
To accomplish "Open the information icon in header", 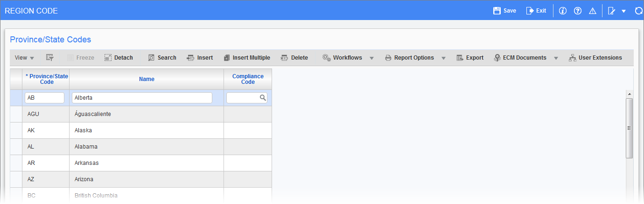I will pos(562,11).
